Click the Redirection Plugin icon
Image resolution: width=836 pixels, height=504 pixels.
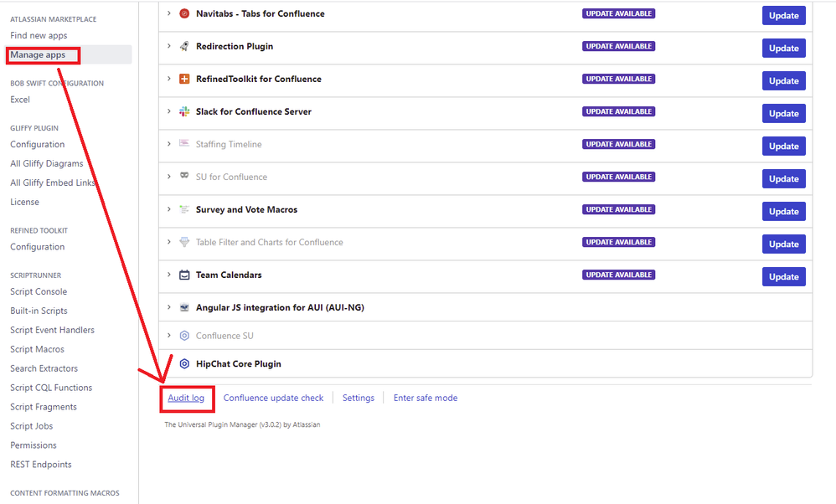184,46
